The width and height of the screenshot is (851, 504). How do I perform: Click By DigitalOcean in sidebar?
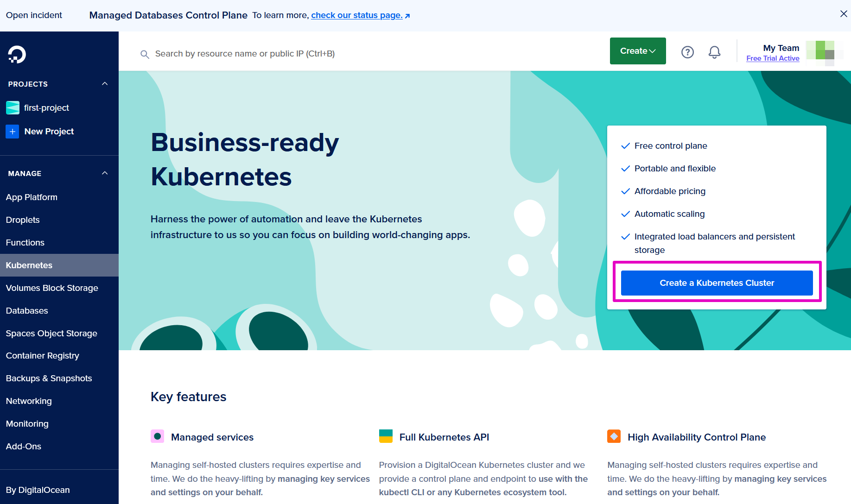[x=38, y=490]
